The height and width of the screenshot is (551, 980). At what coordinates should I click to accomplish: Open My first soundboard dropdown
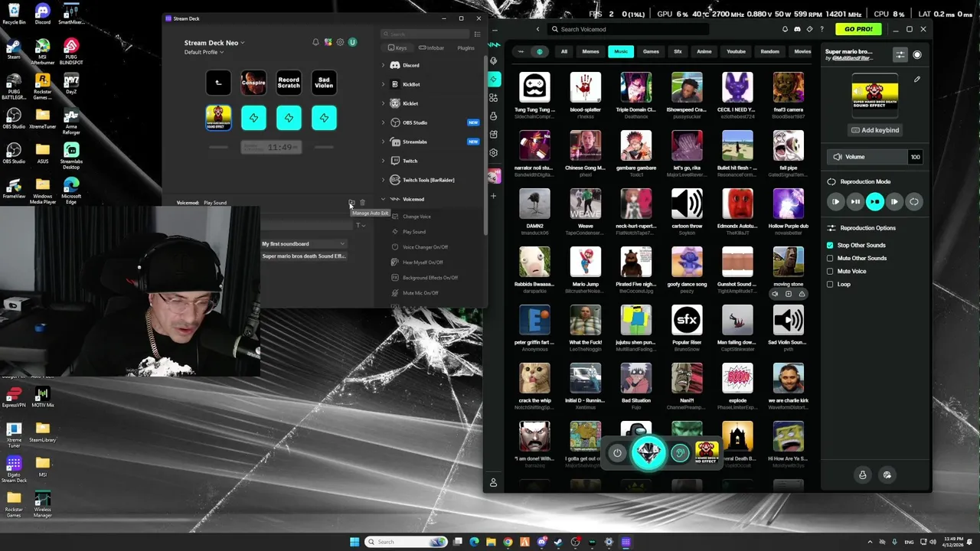point(303,244)
